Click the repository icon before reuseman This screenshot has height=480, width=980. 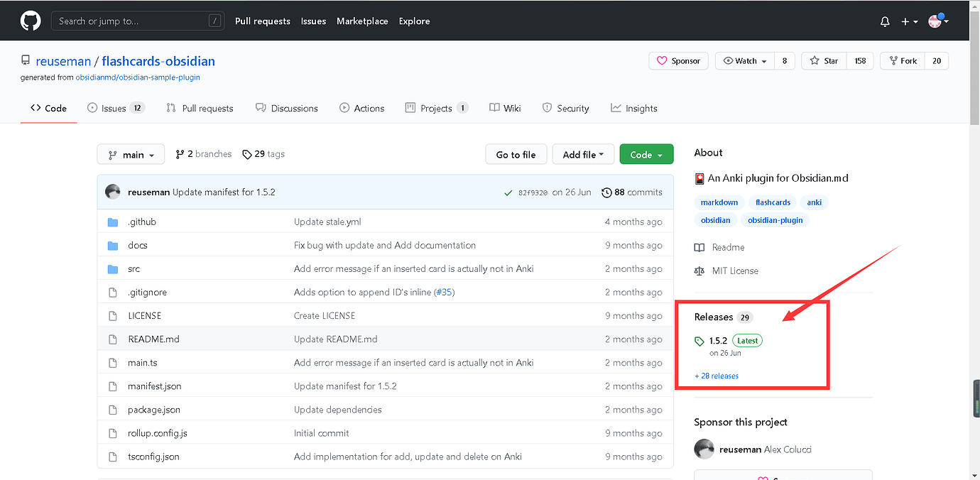pos(26,61)
